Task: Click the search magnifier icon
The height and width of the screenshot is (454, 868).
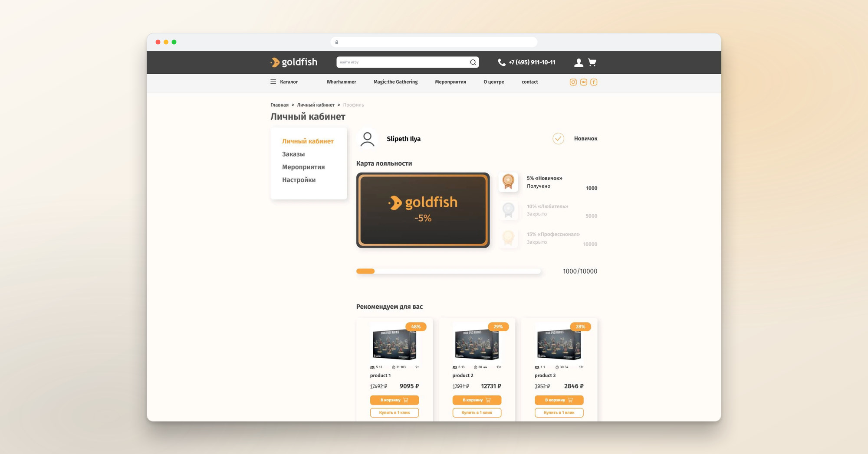Action: tap(473, 62)
